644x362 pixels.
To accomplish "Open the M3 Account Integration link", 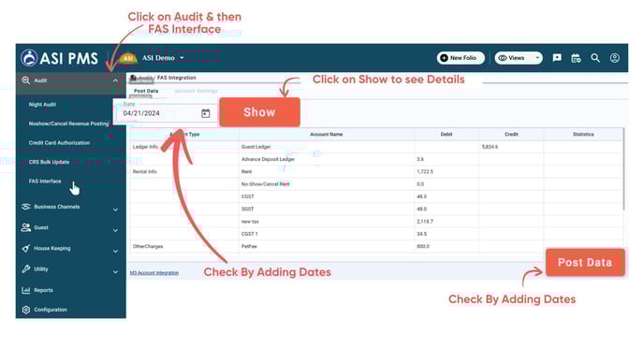I will click(154, 273).
